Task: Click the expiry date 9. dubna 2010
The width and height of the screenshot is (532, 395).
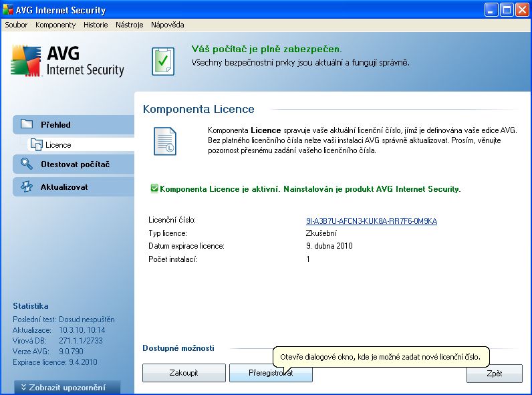Action: click(329, 246)
